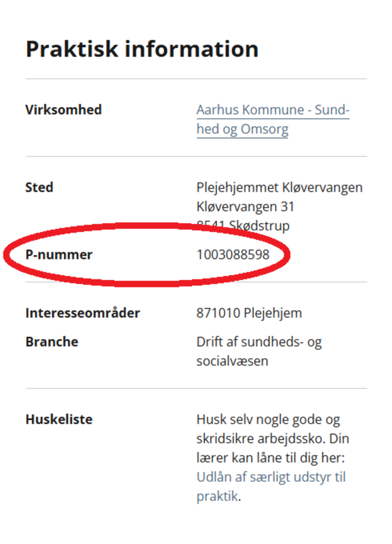This screenshot has width=392, height=544.
Task: Select the Plejehjemmet Kløvervangen place name
Action: point(279,187)
